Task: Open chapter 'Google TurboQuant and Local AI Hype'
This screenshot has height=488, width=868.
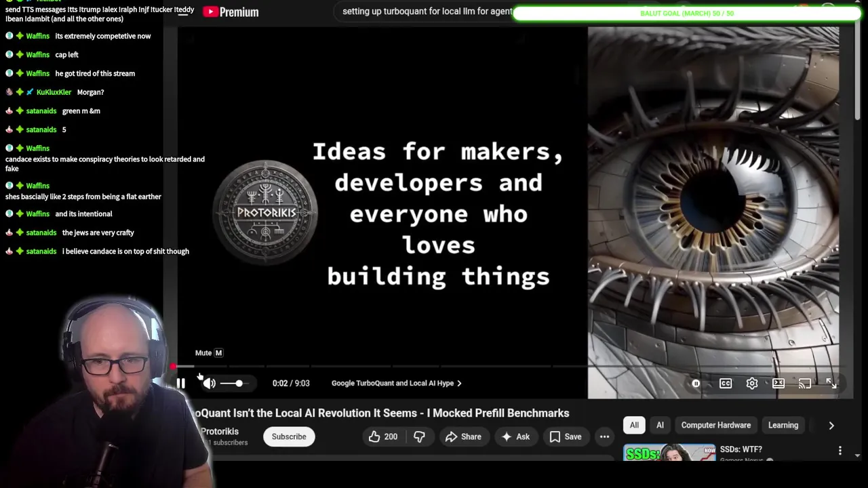Action: (396, 383)
